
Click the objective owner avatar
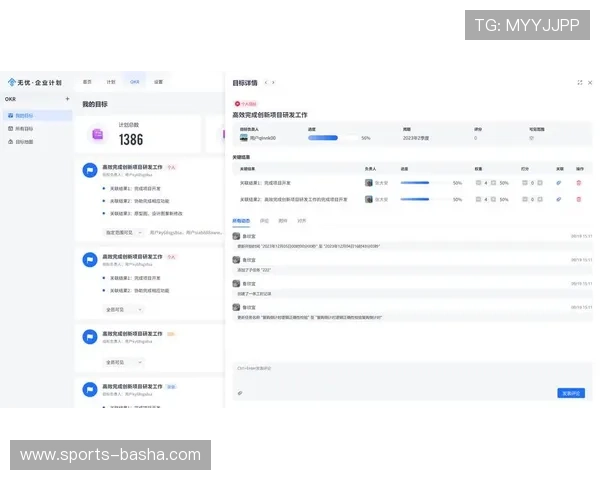point(244,138)
